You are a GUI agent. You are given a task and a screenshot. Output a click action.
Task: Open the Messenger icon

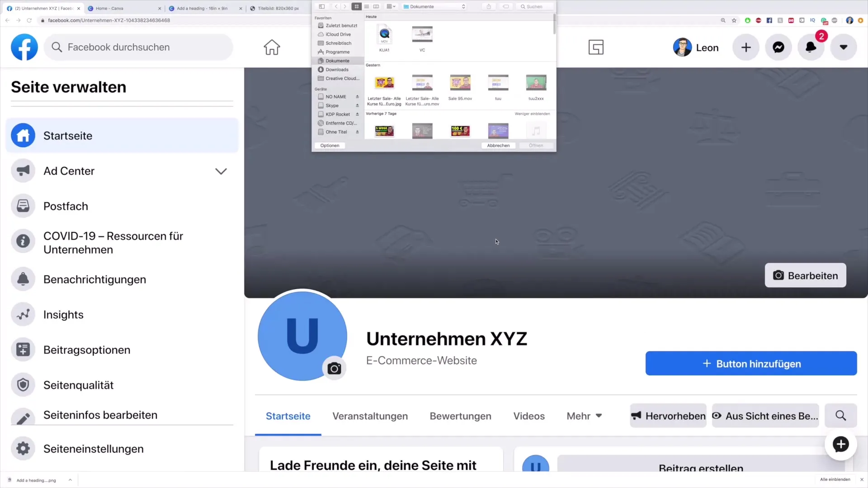(778, 47)
